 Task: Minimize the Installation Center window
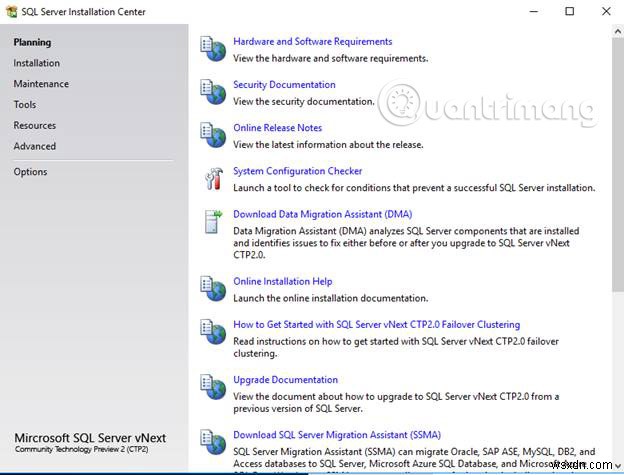point(534,12)
